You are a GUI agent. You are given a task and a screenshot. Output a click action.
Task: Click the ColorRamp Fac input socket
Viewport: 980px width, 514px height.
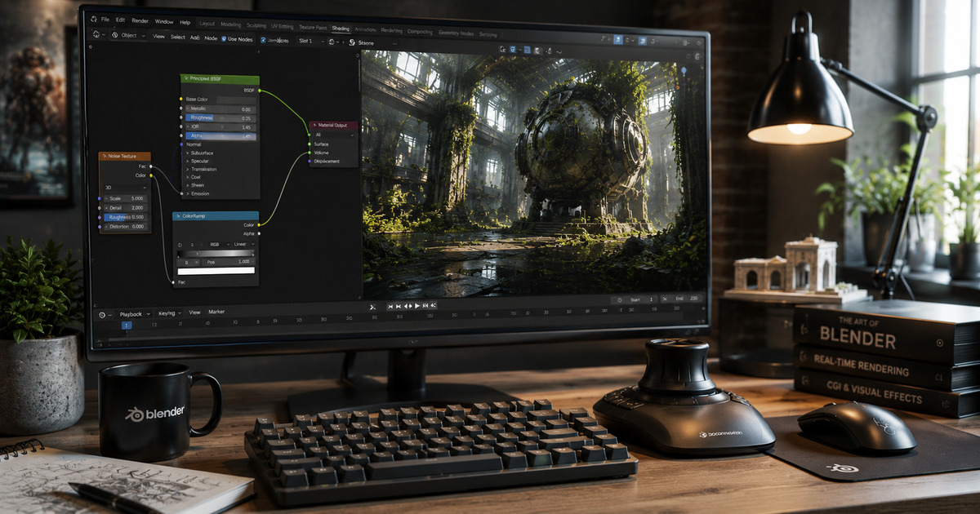click(173, 282)
